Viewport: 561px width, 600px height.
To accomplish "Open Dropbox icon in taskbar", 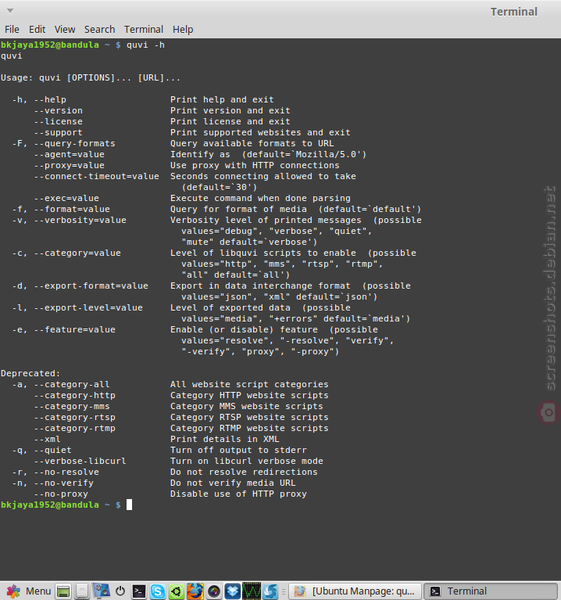I will (232, 591).
